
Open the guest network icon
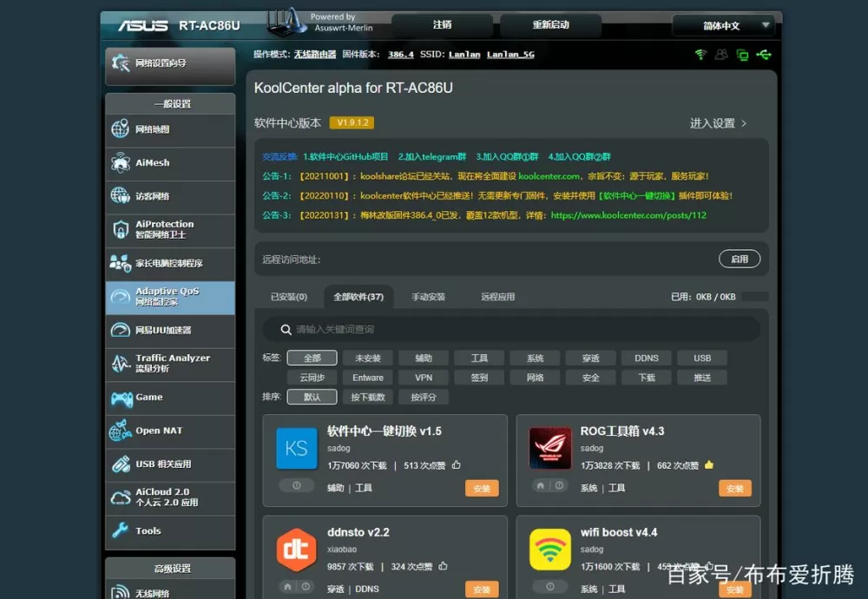120,196
